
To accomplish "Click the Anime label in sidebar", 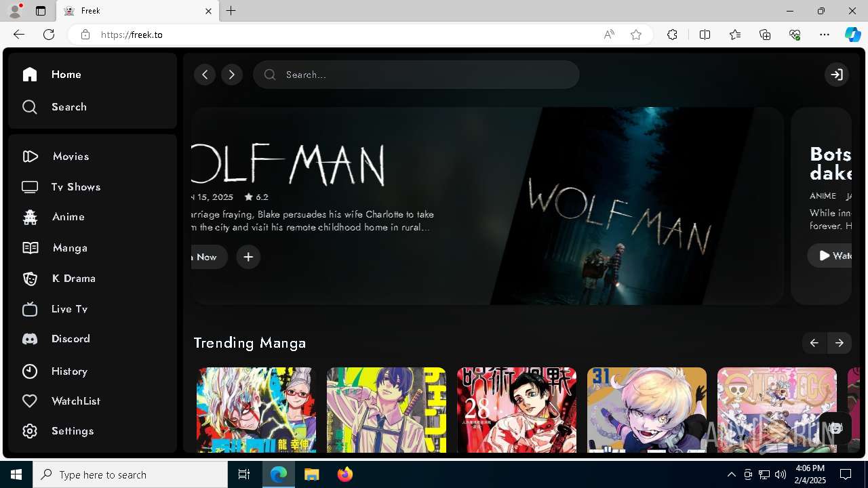I will [x=68, y=217].
